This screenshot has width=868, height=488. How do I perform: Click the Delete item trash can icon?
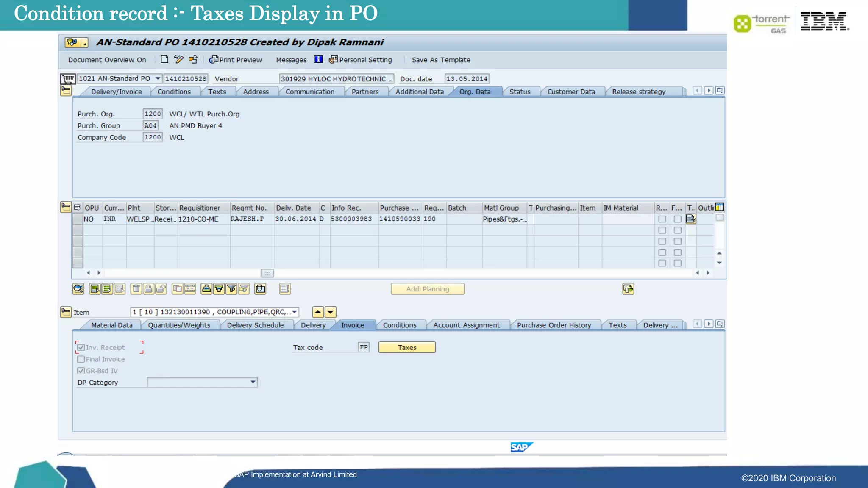point(136,289)
